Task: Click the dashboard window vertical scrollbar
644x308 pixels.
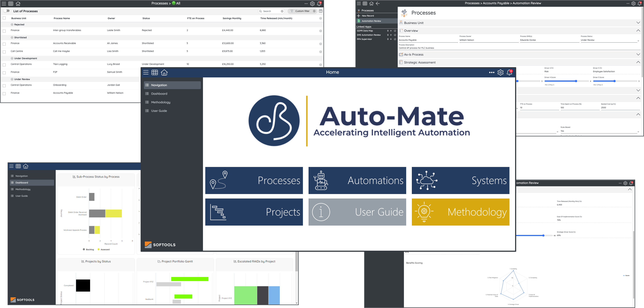Action: (296, 262)
